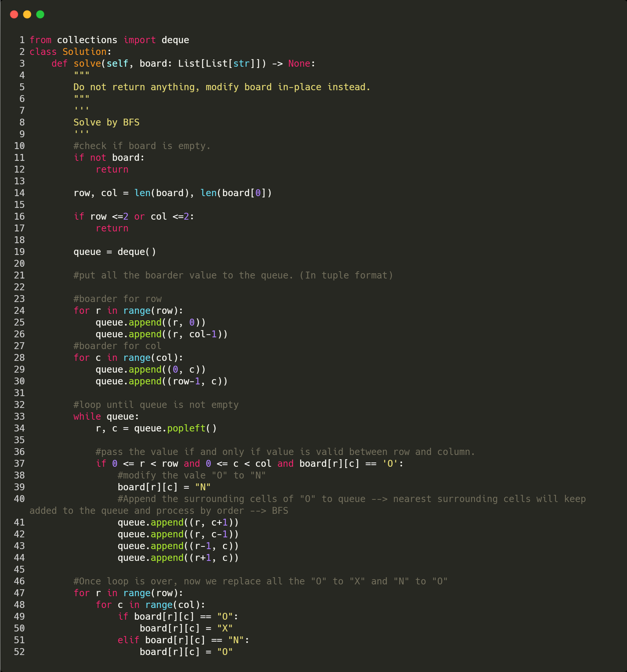The width and height of the screenshot is (627, 672).
Task: Click comment '#loop until queue is not empty'
Action: coord(156,405)
